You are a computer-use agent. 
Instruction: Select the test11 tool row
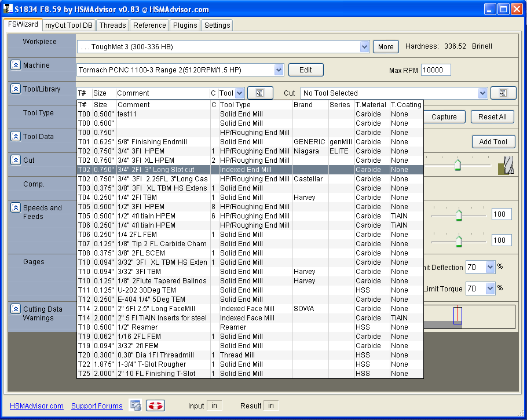[250, 114]
